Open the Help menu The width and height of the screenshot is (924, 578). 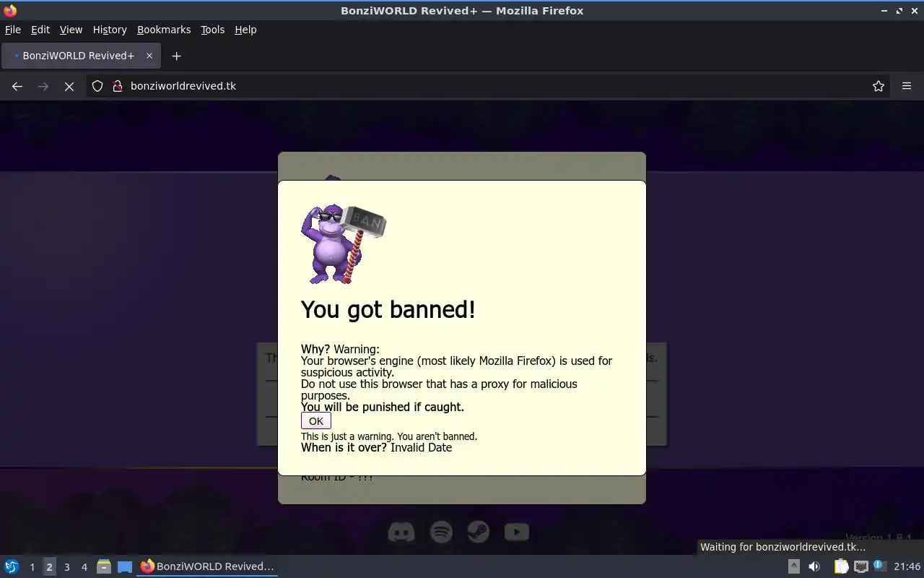point(245,30)
